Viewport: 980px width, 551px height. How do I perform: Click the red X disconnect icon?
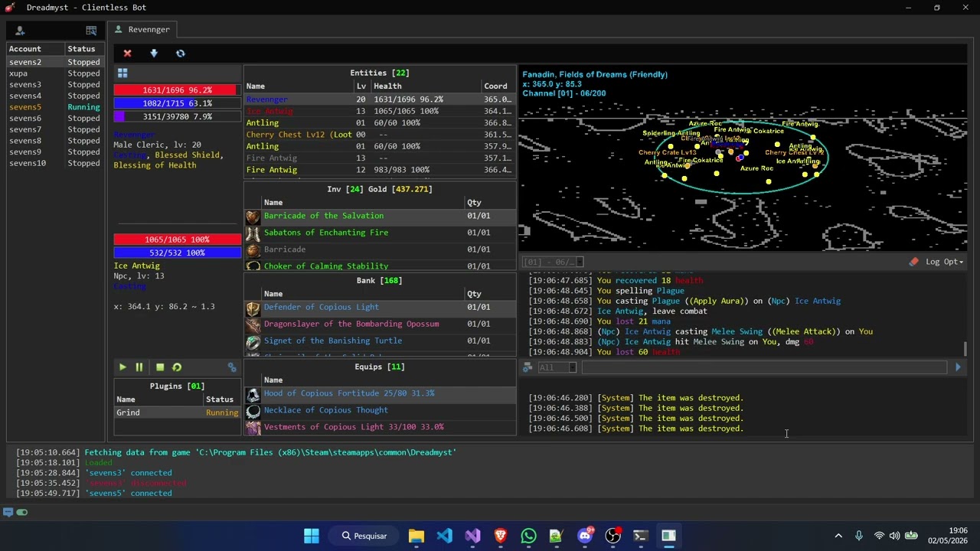pyautogui.click(x=127, y=54)
